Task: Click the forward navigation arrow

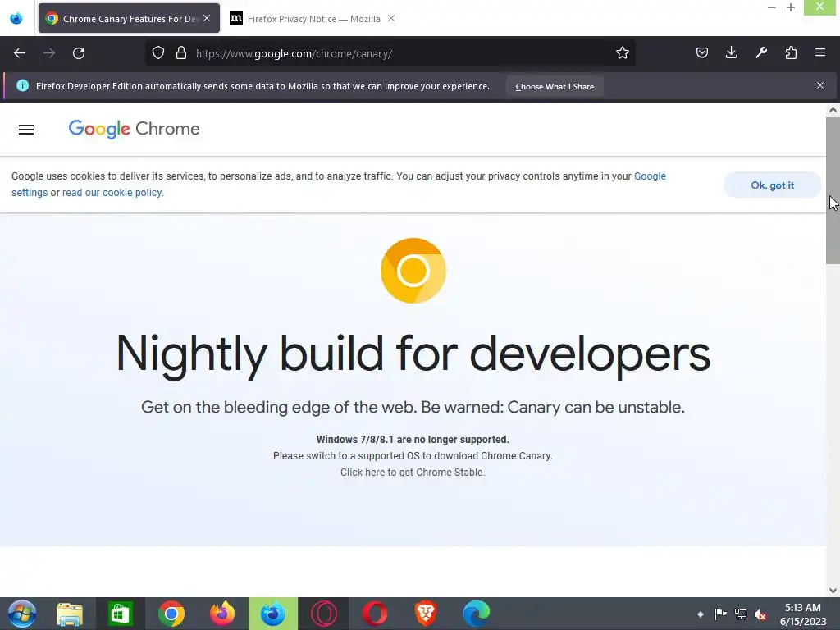Action: pyautogui.click(x=49, y=53)
